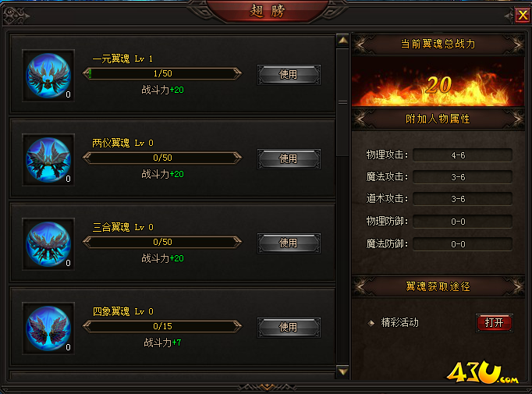Viewport: 532px width, 394px height.
Task: Click the 三合翼魂 wing orb icon
Action: tap(48, 244)
